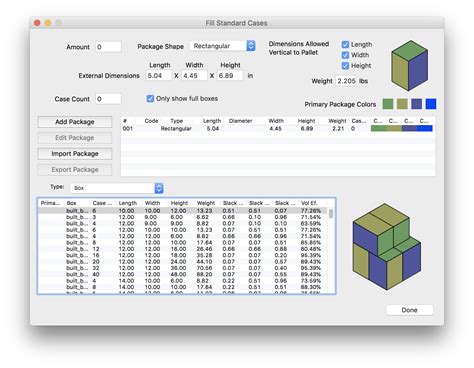The image size is (474, 368).
Task: Select case row with 77.26% and weight 13.23 at top
Action: click(x=183, y=211)
